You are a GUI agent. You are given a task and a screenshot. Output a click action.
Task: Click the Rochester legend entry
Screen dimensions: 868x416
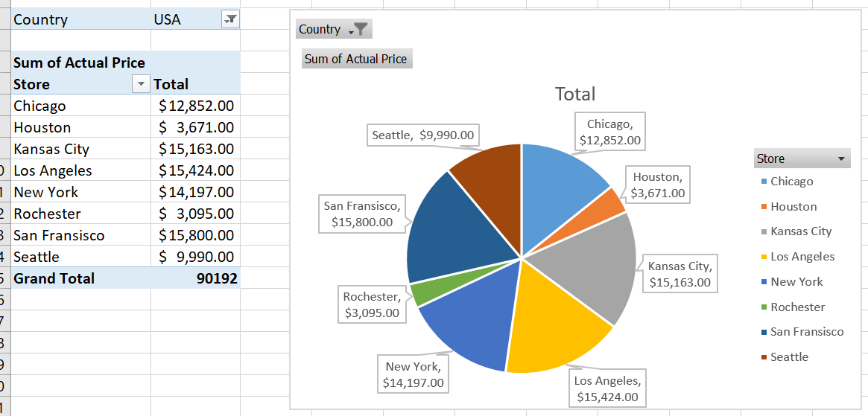click(x=793, y=307)
